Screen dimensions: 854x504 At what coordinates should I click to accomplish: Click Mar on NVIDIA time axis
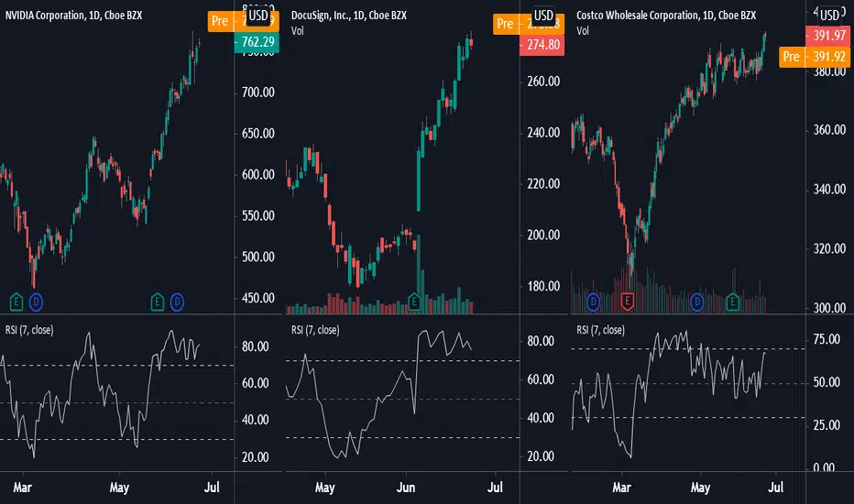pos(22,488)
